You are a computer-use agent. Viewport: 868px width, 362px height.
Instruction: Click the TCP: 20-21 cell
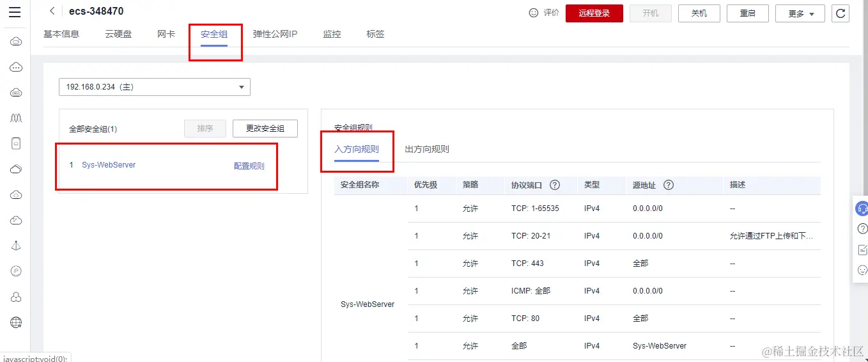[531, 236]
